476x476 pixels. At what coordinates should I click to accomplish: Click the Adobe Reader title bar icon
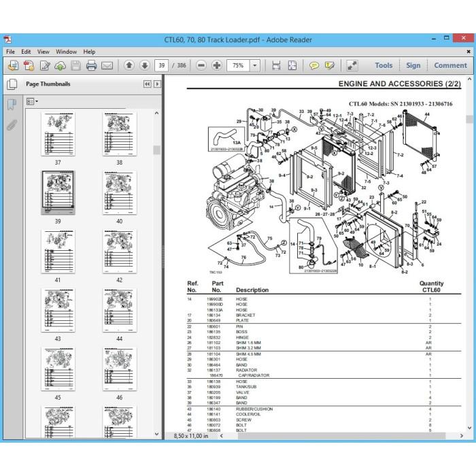pos(7,39)
